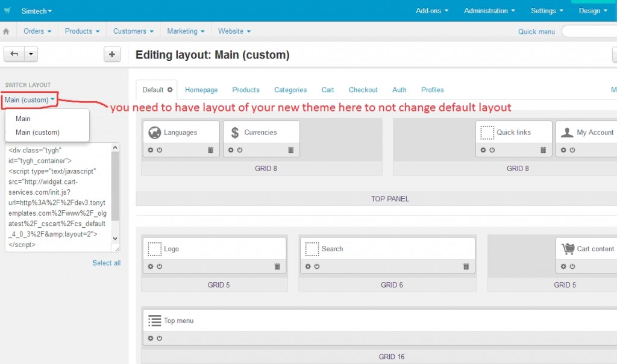
Task: Delete the Logo block using trash icon
Action: pyautogui.click(x=277, y=266)
